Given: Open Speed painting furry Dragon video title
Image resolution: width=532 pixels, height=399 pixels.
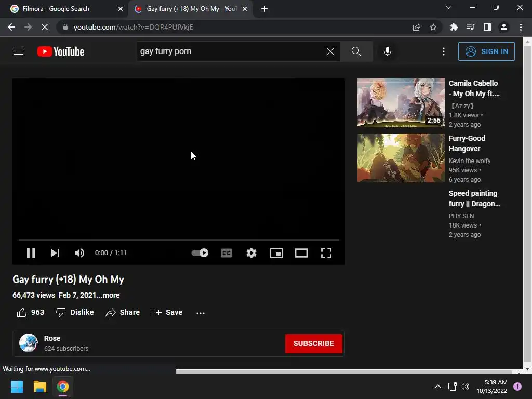Looking at the screenshot, I should point(474,198).
